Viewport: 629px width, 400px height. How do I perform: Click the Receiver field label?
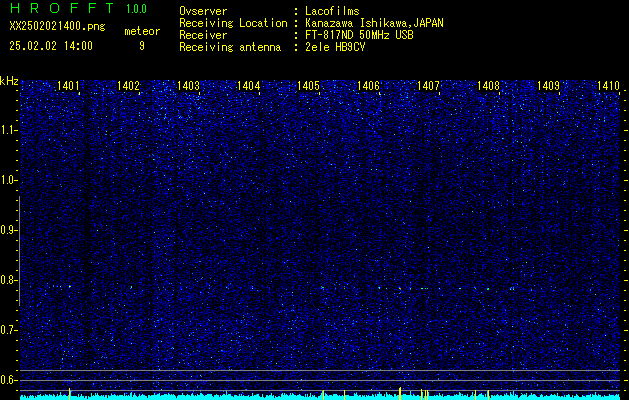click(x=203, y=35)
